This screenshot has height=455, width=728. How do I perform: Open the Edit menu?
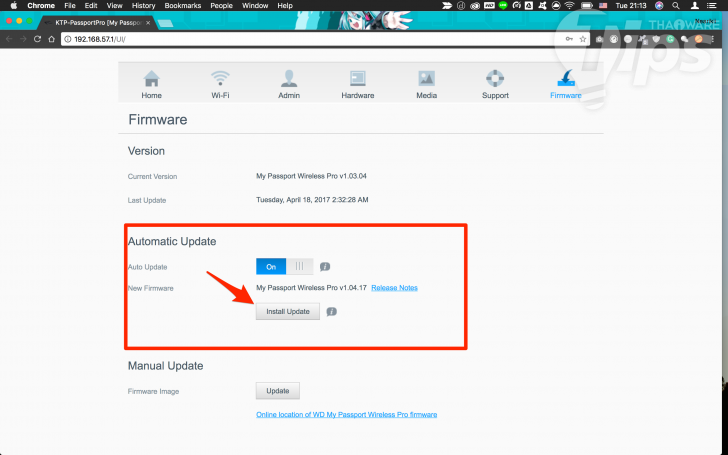tap(91, 6)
